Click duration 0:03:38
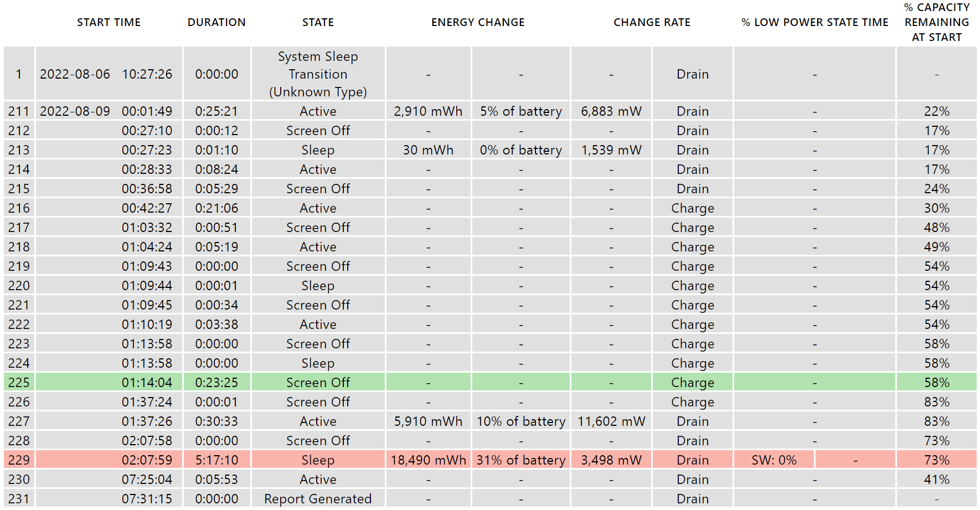The height and width of the screenshot is (510, 980). pyautogui.click(x=216, y=324)
